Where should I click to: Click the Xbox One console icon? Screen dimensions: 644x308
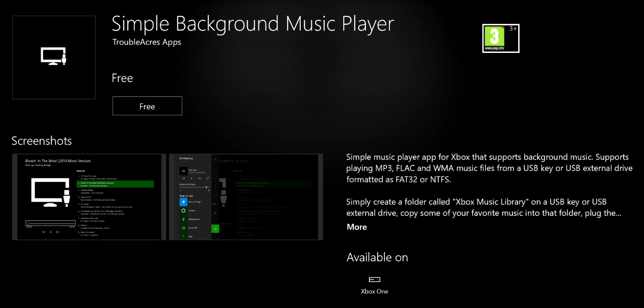(374, 279)
